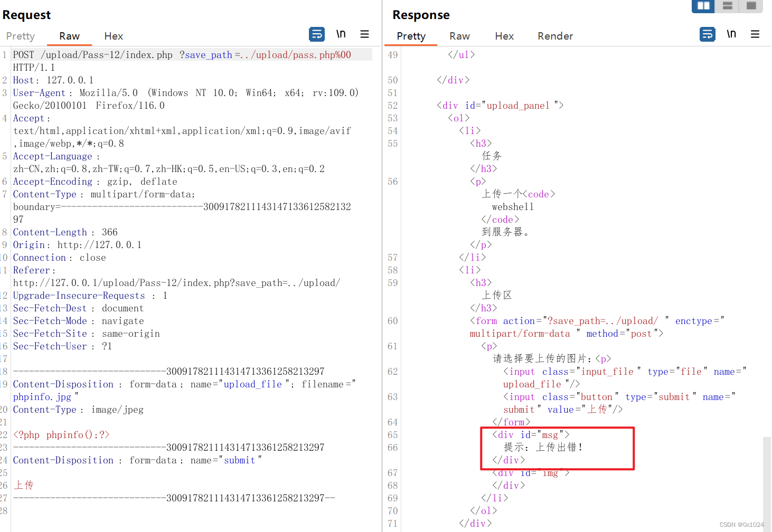Viewport: 772px width, 532px height.
Task: Toggle word wrap in Response panel
Action: tap(708, 34)
